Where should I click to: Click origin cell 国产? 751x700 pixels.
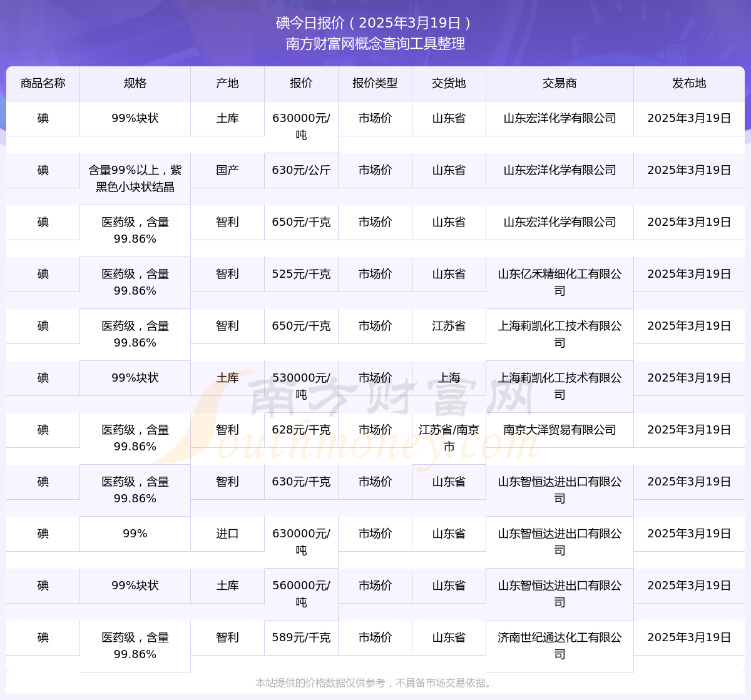coord(227,170)
